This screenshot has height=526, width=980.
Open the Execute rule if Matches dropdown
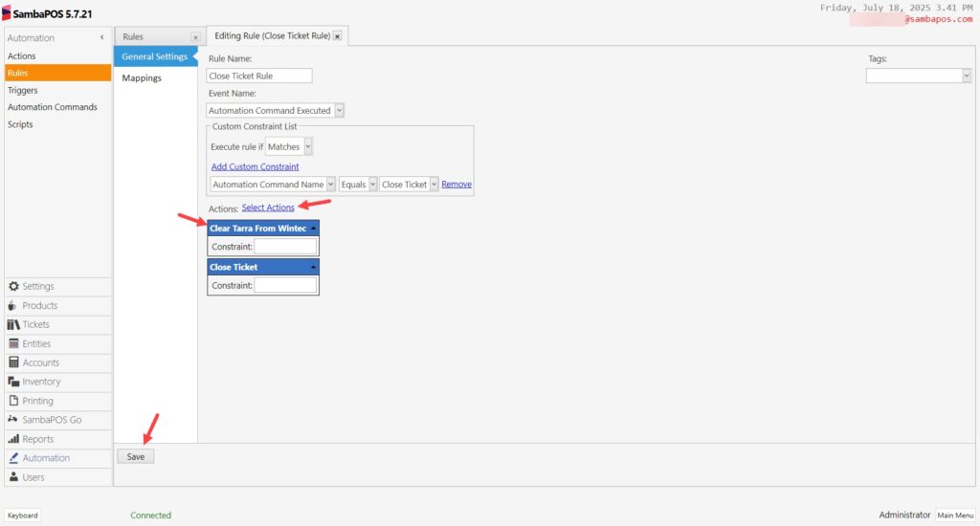pos(308,147)
